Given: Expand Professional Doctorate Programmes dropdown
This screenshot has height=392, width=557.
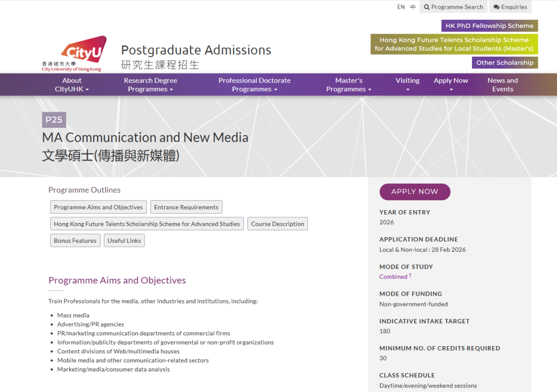Looking at the screenshot, I should point(254,84).
